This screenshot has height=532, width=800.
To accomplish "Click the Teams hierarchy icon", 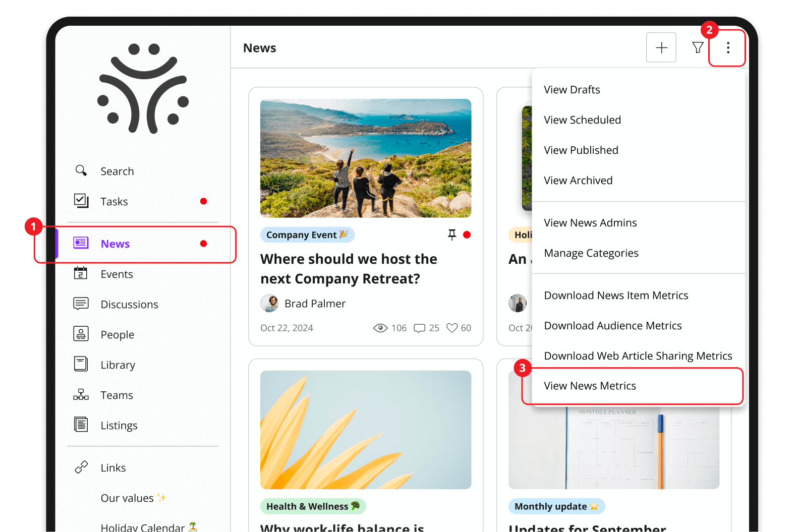I will (81, 394).
